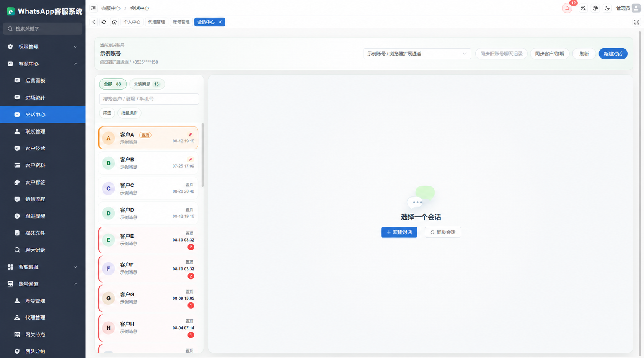
Task: Open 运营看板 in the sidebar
Action: [42, 80]
